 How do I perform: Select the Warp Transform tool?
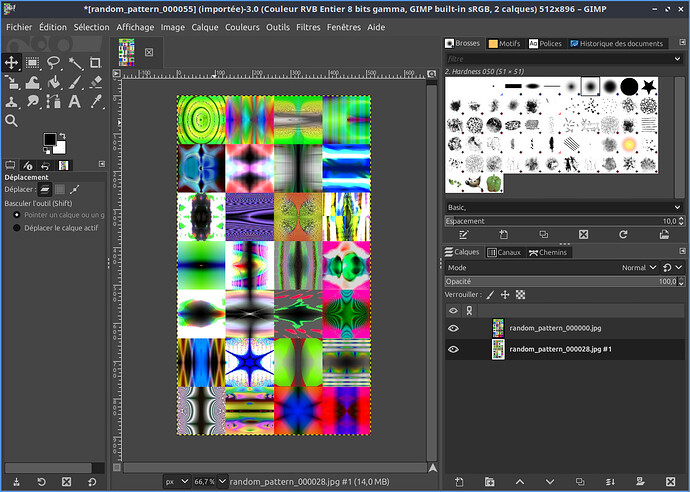click(33, 82)
